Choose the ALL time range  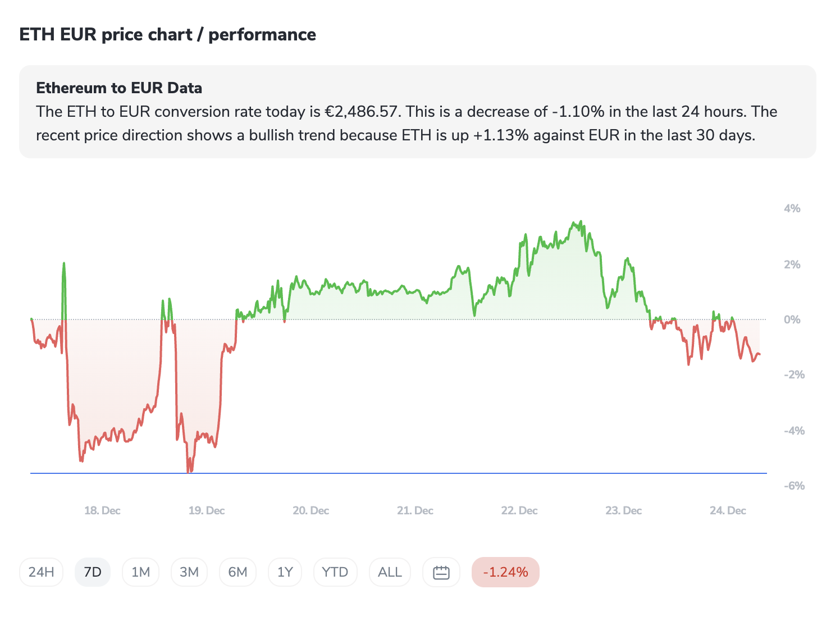[390, 572]
